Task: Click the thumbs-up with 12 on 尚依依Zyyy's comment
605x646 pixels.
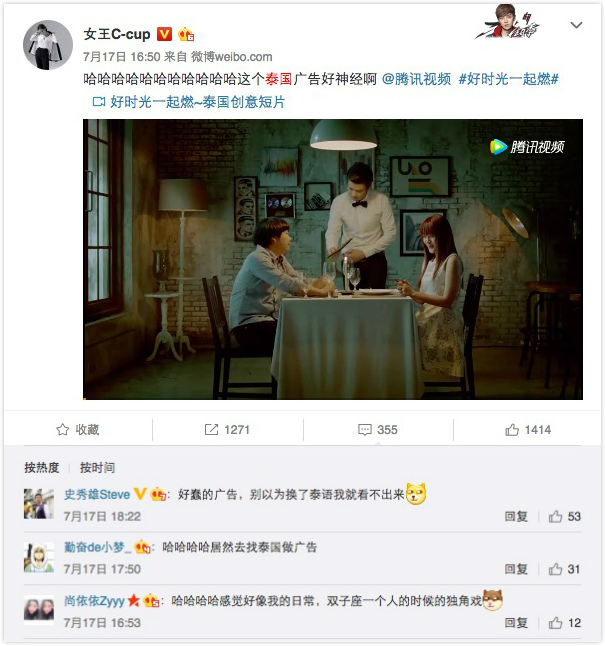Action: (564, 623)
